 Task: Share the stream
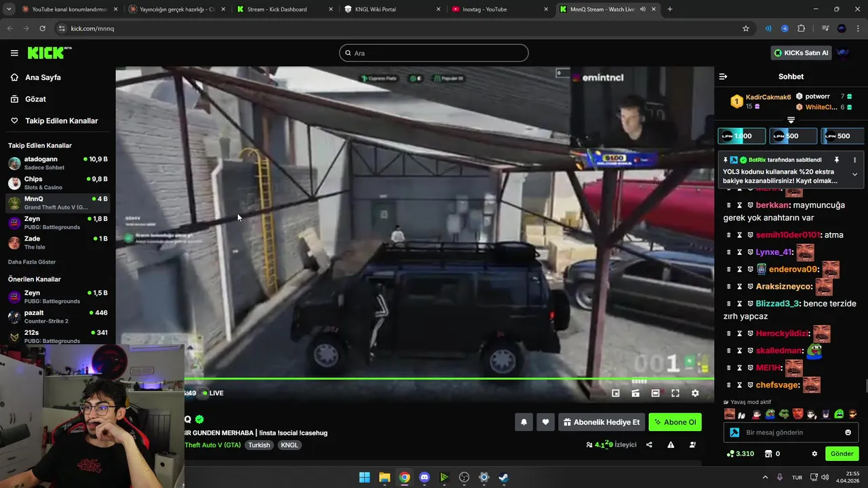[649, 445]
